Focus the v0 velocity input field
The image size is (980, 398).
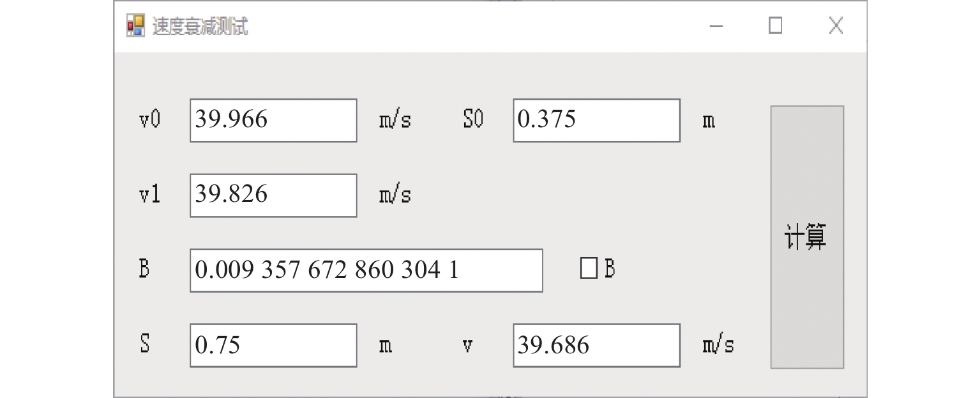point(273,120)
